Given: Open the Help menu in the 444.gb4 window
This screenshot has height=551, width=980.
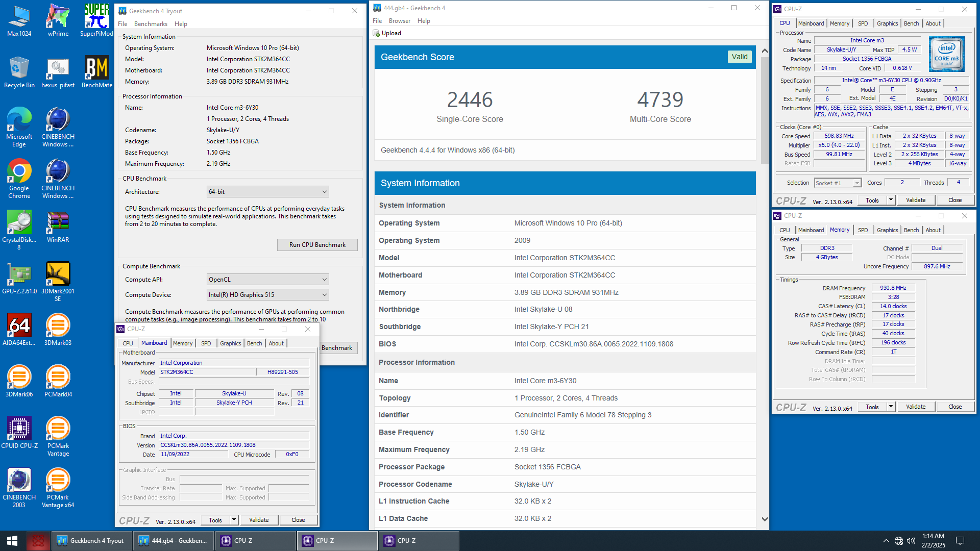Looking at the screenshot, I should tap(424, 21).
